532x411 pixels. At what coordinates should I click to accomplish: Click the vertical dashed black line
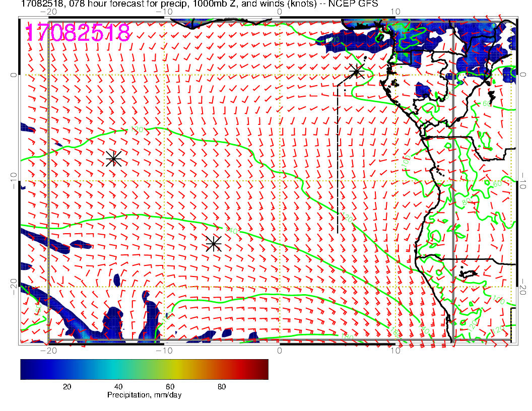point(337,156)
